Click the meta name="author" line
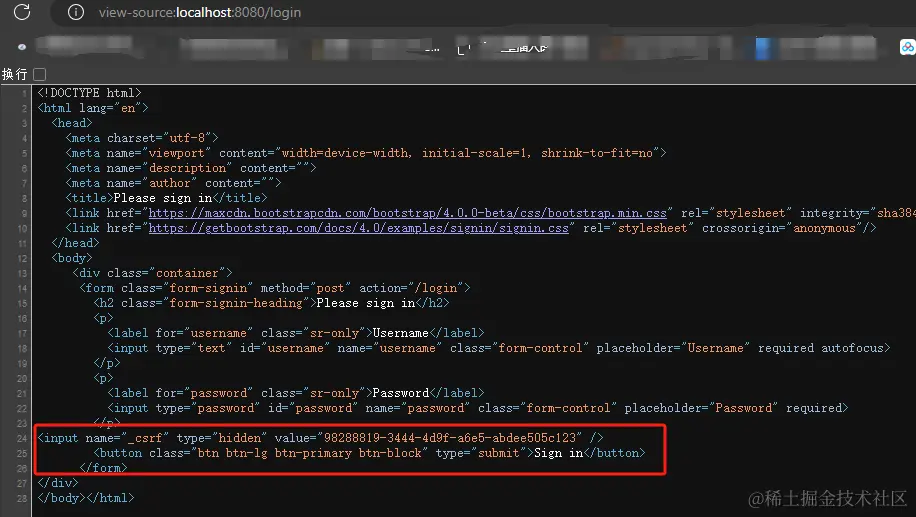This screenshot has height=517, width=916. pos(174,183)
